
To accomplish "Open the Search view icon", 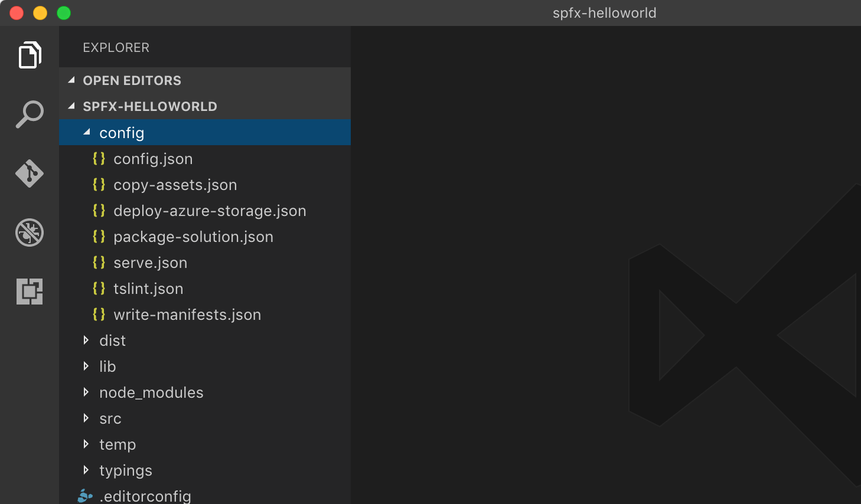I will point(30,114).
